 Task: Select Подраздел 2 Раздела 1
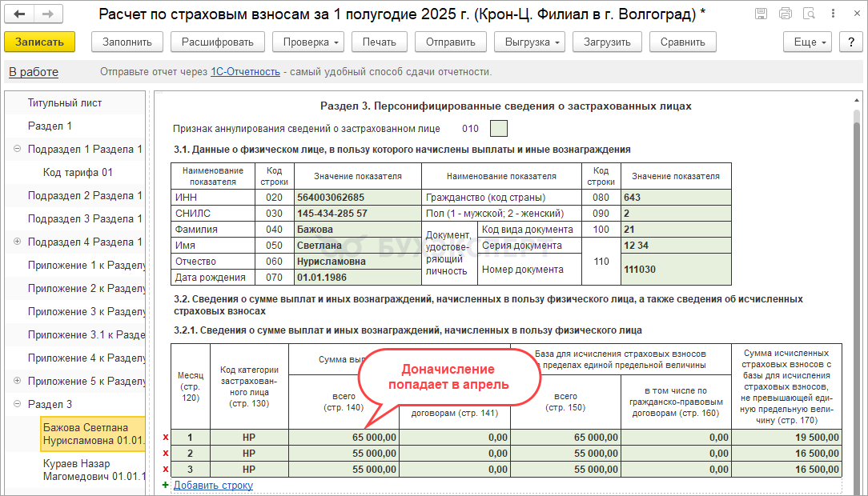tap(85, 196)
